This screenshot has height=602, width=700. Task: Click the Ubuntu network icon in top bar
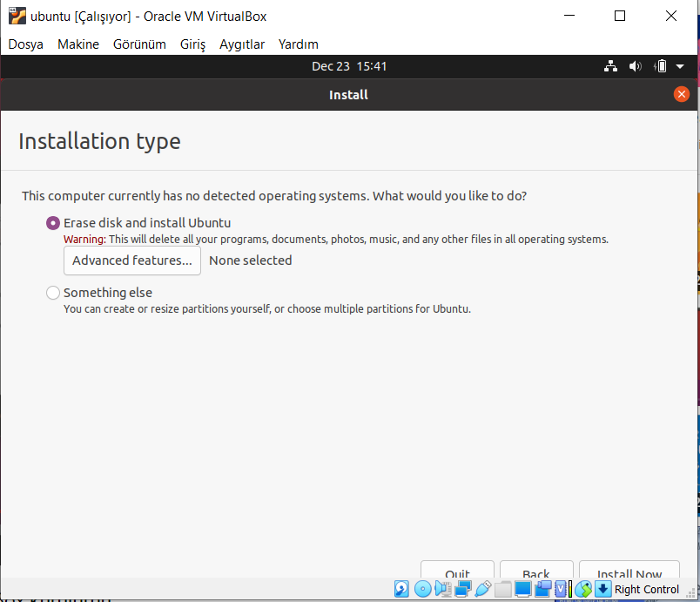[610, 66]
